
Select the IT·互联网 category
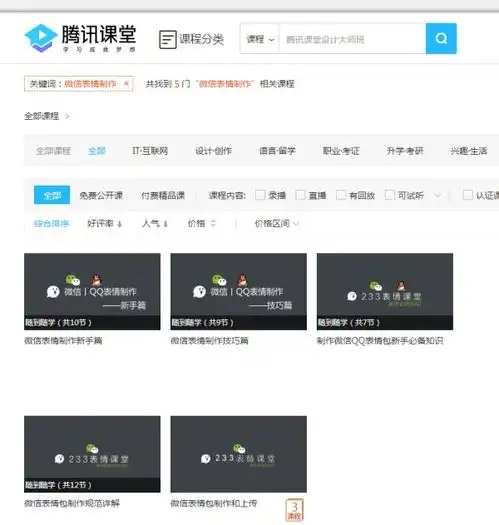coord(150,151)
